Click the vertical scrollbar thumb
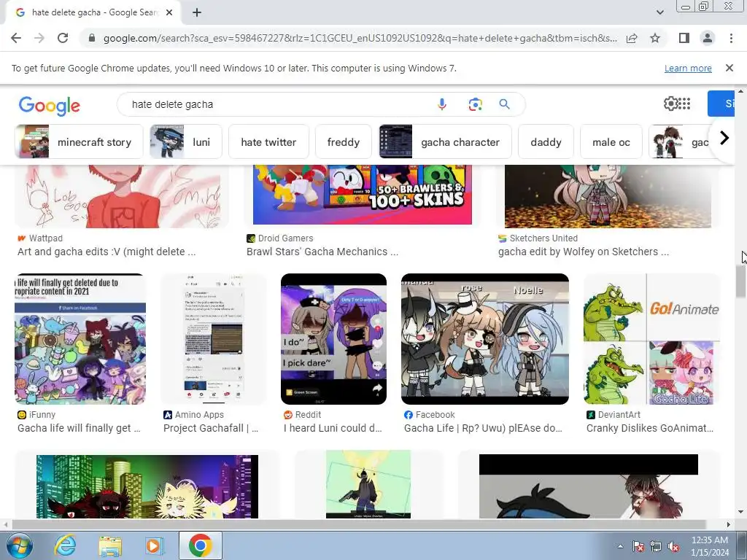The height and width of the screenshot is (560, 747). pos(741,282)
